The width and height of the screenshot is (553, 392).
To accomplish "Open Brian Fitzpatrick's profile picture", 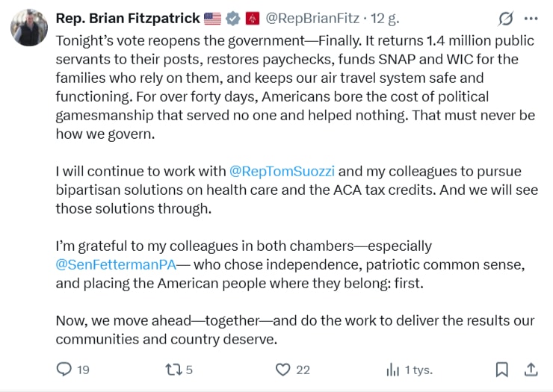I will (x=28, y=27).
